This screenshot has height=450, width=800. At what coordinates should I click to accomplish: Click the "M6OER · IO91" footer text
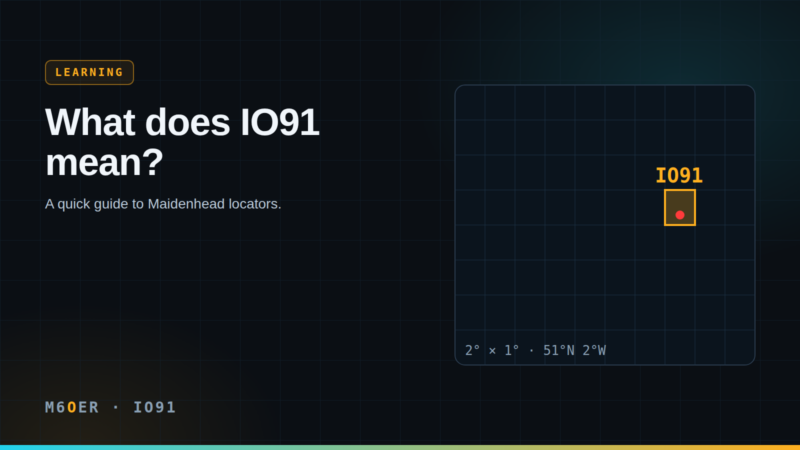[110, 407]
